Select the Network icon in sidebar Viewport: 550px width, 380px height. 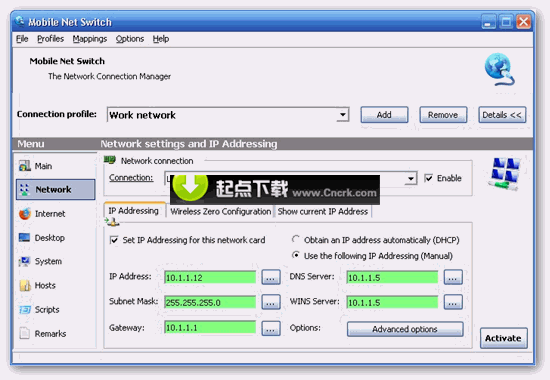tap(25, 189)
